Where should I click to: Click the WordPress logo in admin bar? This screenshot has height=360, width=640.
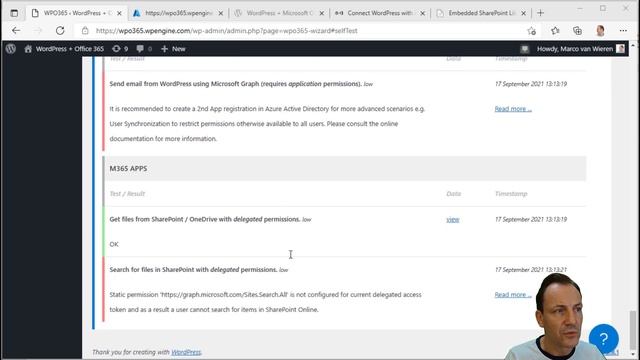pyautogui.click(x=11, y=49)
